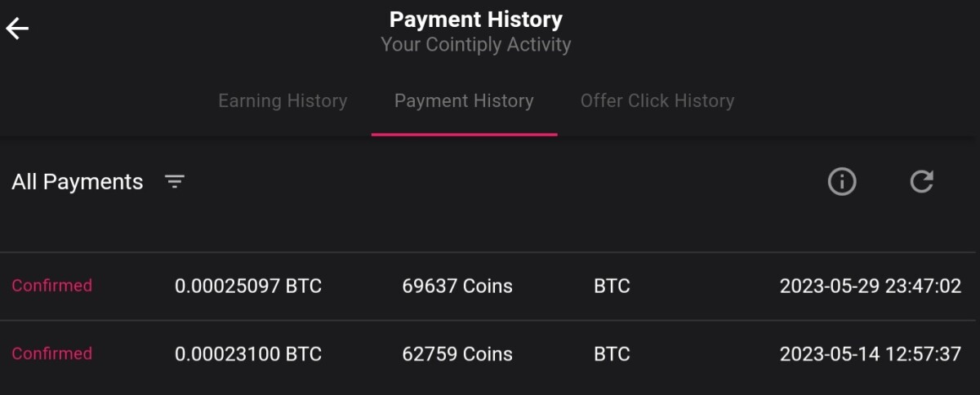
Task: Select the 0.00023100 BTC amount
Action: tap(248, 354)
